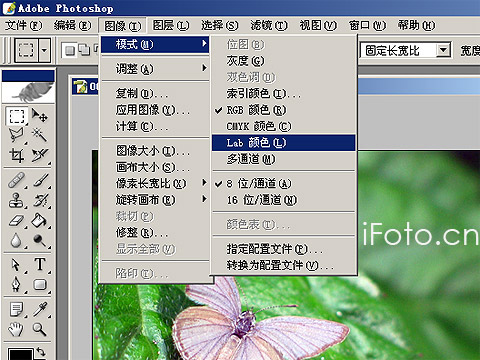Select the Crop tool

(x=17, y=155)
